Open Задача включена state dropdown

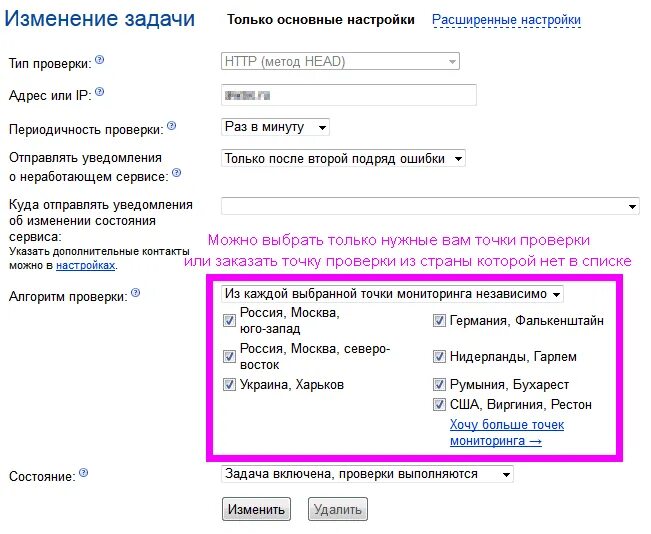click(367, 474)
